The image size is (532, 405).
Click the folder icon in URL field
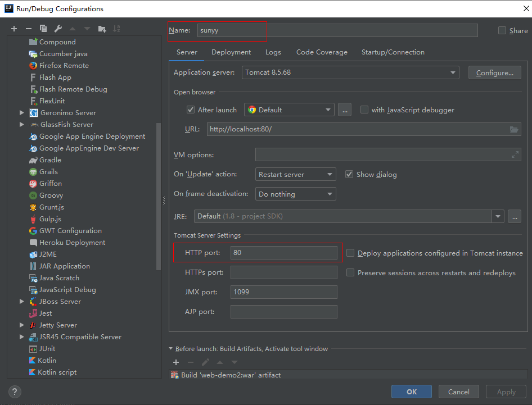point(513,129)
